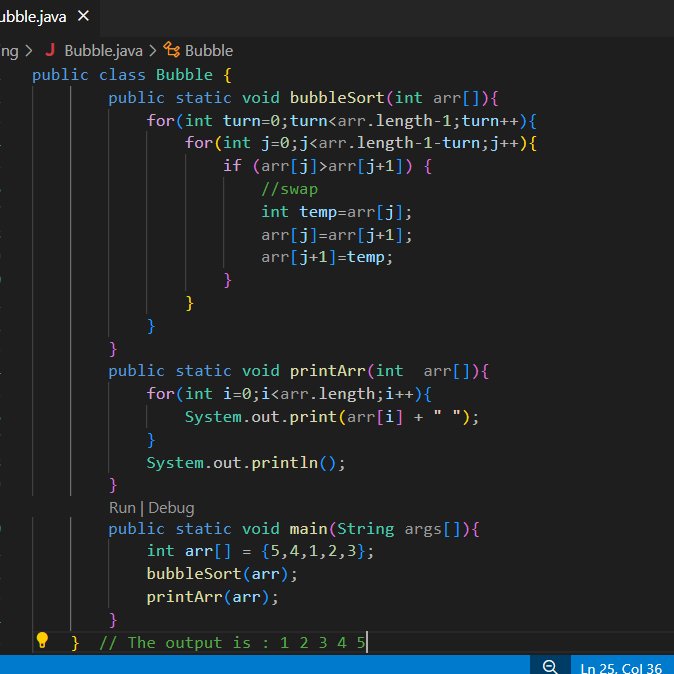
Task: Open the Ln 25, Col 36 position indicator
Action: [621, 668]
